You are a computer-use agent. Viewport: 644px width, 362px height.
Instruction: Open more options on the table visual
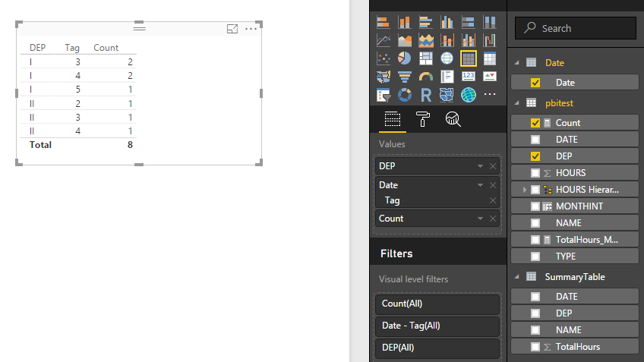(x=251, y=29)
